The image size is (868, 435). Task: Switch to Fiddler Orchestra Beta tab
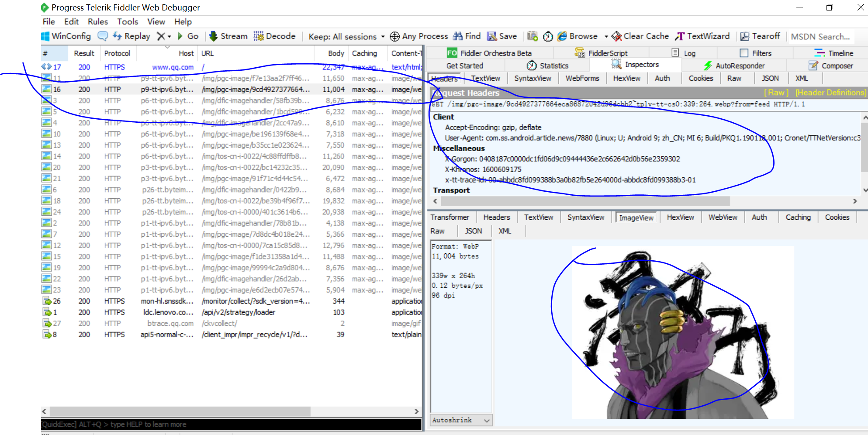(489, 53)
